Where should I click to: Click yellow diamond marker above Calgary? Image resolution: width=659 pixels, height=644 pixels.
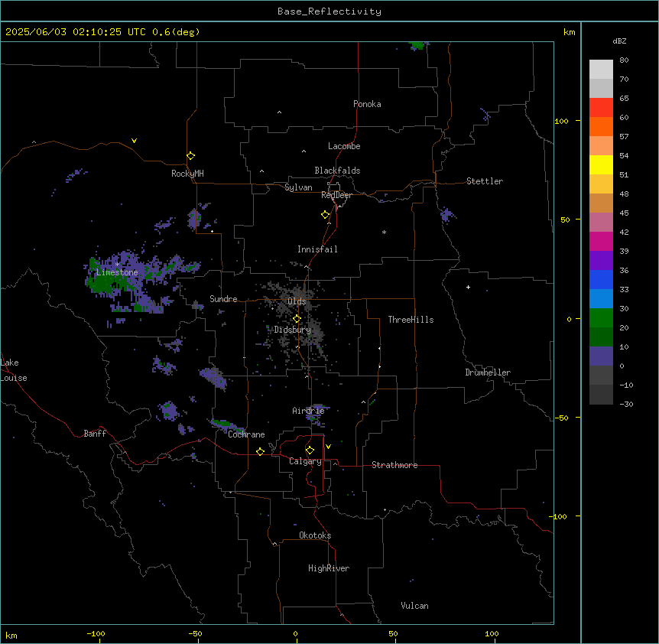[x=310, y=450]
